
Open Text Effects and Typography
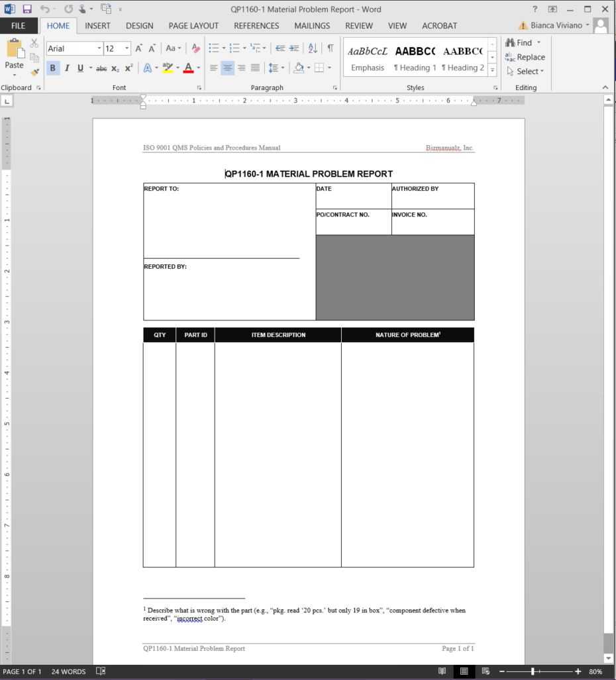(148, 68)
